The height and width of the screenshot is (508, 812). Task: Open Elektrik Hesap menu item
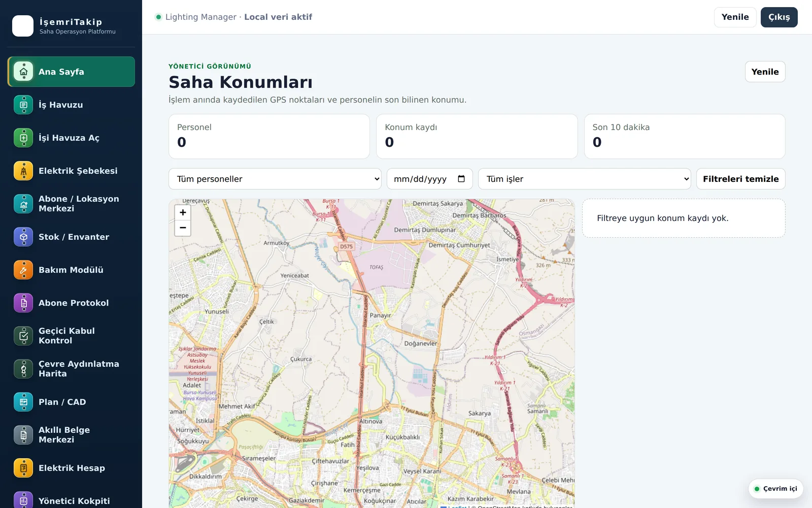(x=71, y=468)
